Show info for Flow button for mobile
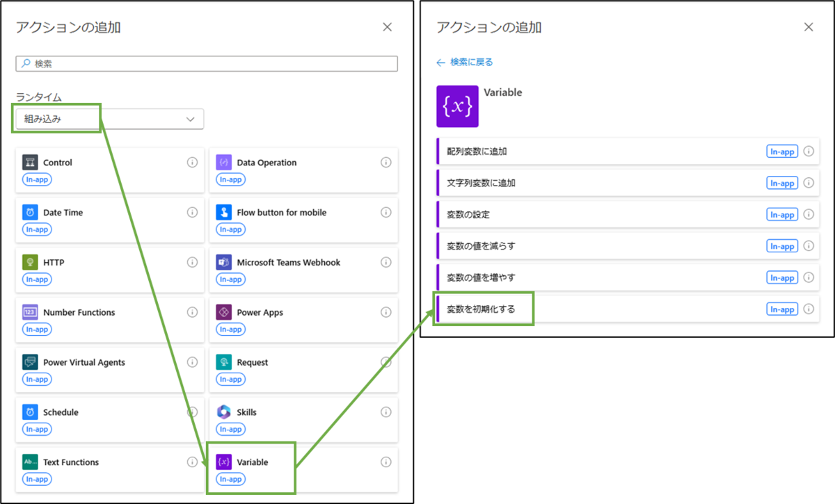Viewport: 835px width, 504px height. (386, 213)
